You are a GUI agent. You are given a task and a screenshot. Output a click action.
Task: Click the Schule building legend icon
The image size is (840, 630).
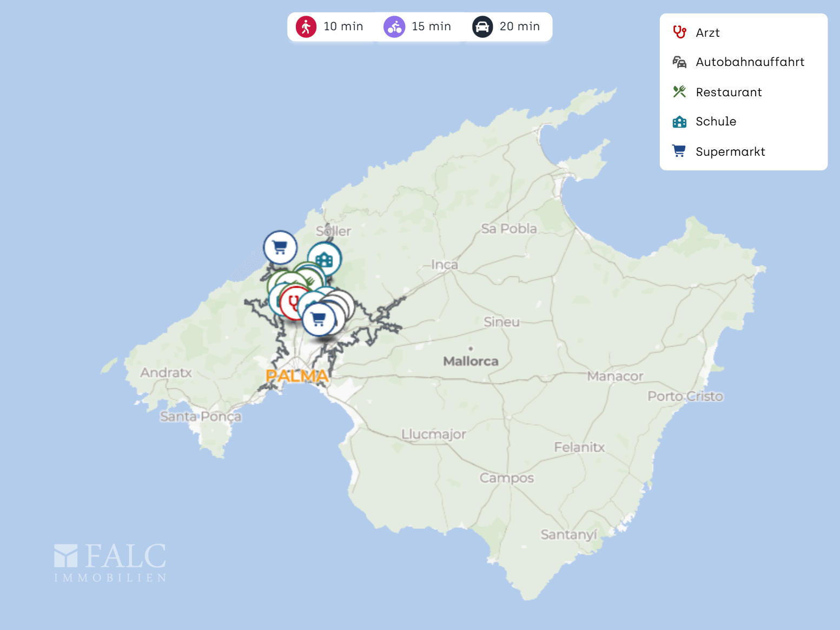pos(679,122)
